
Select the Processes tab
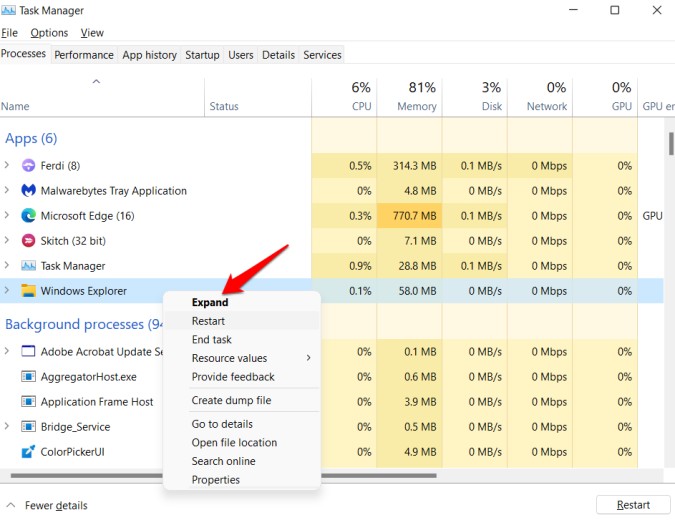(24, 53)
